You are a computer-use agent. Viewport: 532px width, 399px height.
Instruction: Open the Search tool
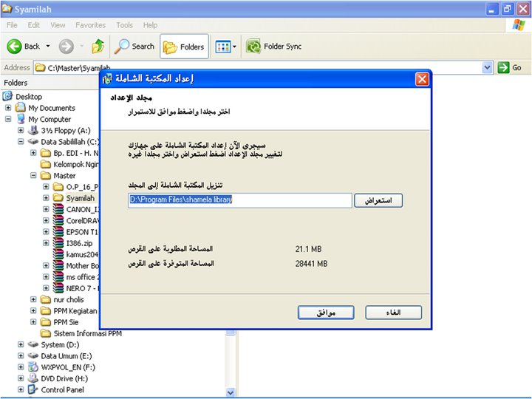click(134, 46)
